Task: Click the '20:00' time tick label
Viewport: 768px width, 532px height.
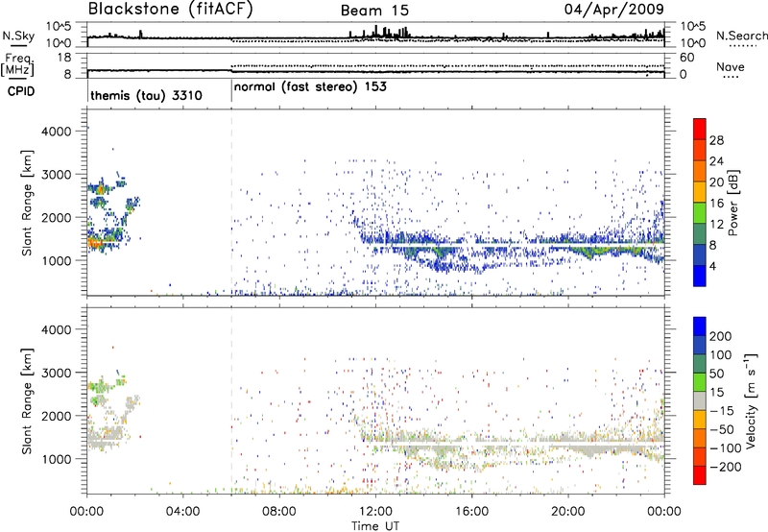Action: (x=567, y=512)
